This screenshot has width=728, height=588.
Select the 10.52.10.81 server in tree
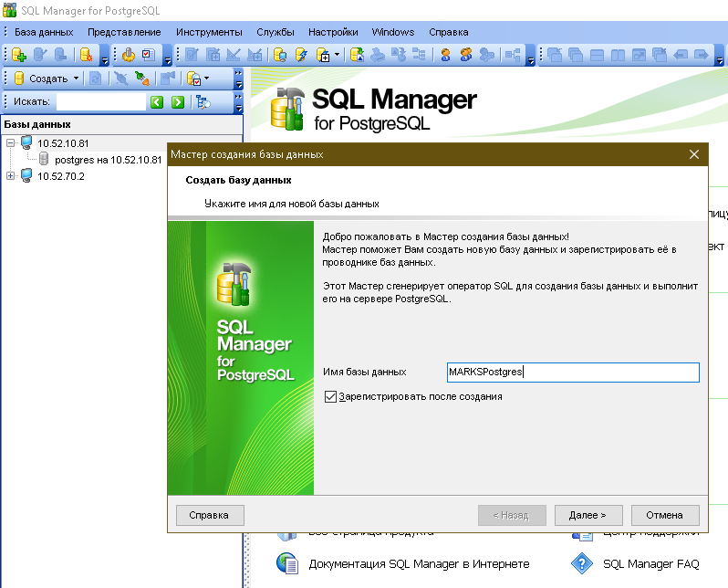(x=63, y=143)
